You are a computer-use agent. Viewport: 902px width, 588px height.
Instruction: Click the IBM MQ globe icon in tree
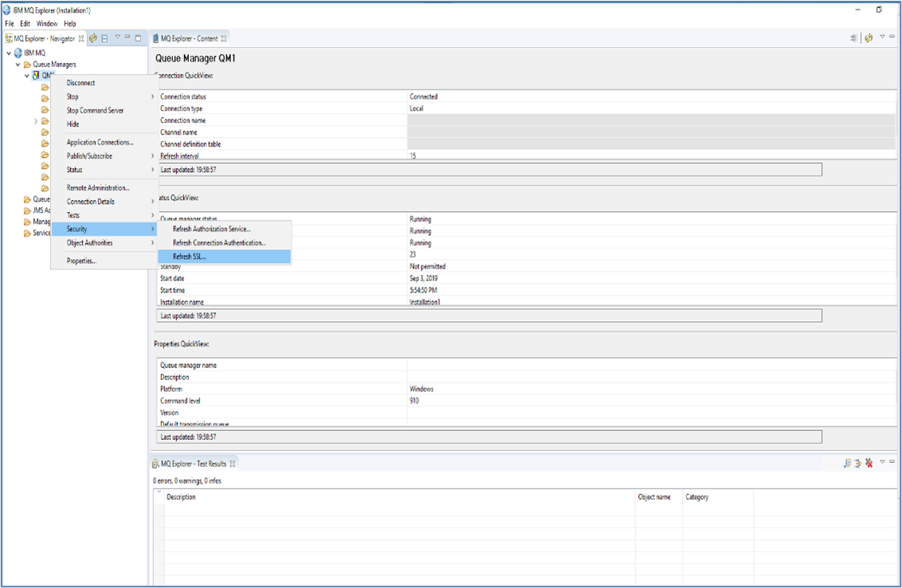click(18, 53)
